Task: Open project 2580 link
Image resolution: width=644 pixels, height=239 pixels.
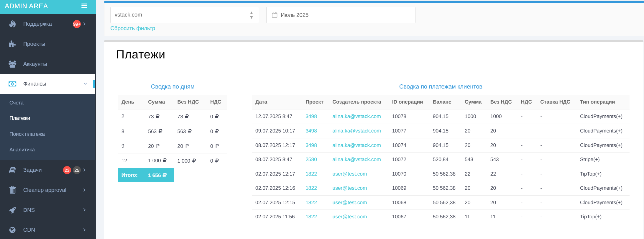Action: pos(311,159)
